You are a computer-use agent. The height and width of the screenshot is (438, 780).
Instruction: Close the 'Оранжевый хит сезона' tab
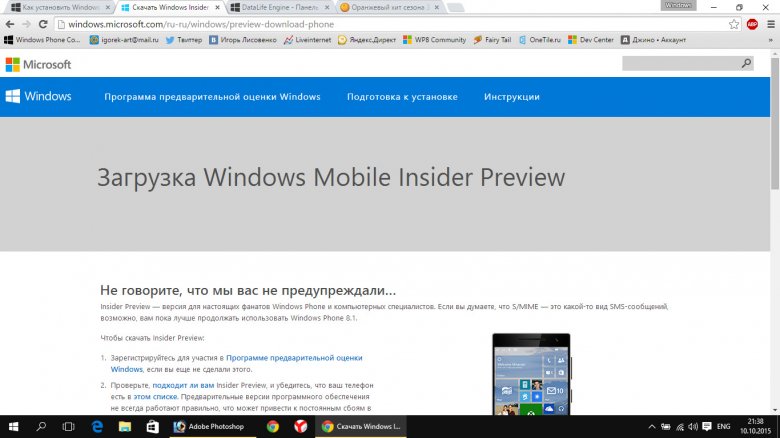[436, 7]
